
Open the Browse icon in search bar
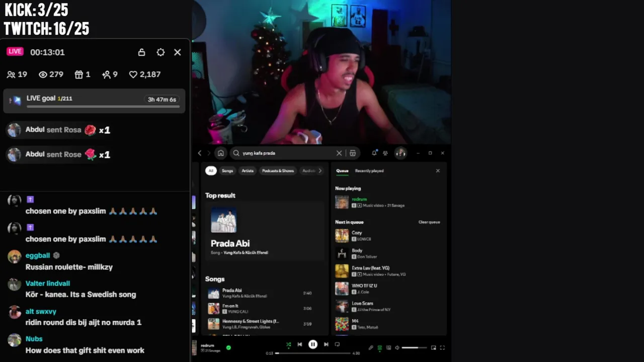pyautogui.click(x=353, y=153)
